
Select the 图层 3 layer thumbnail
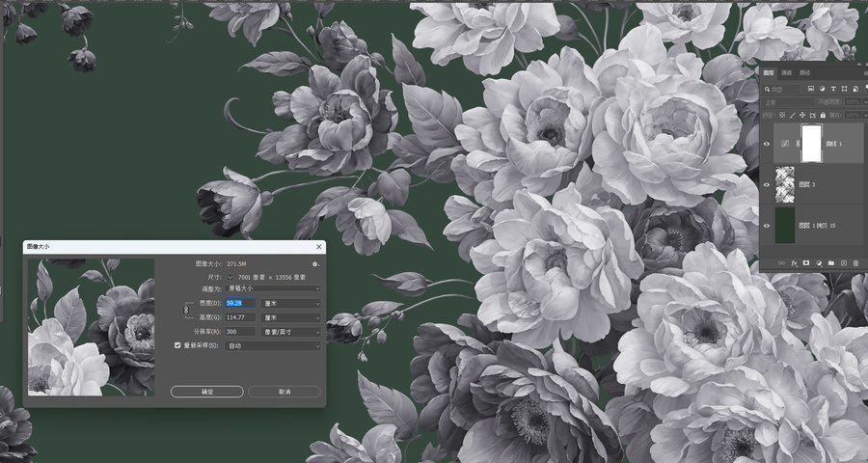pyautogui.click(x=785, y=185)
